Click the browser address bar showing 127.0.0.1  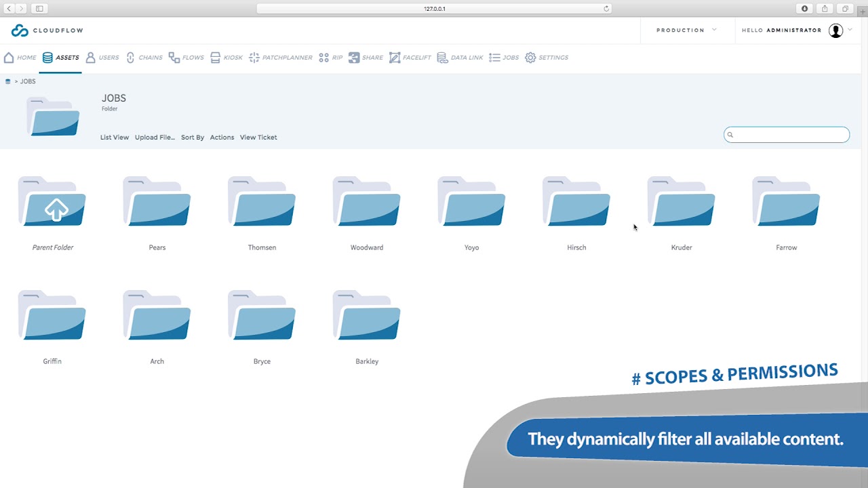point(434,9)
